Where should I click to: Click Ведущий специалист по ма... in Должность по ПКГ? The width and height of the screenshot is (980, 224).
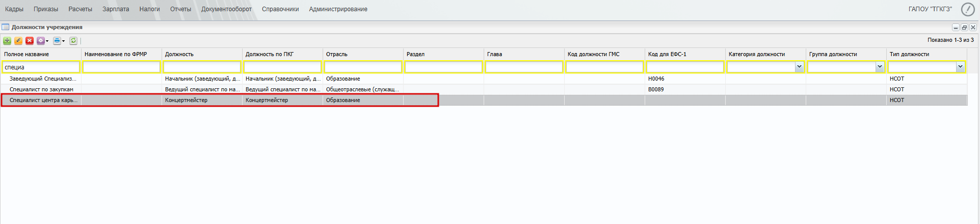(x=283, y=89)
